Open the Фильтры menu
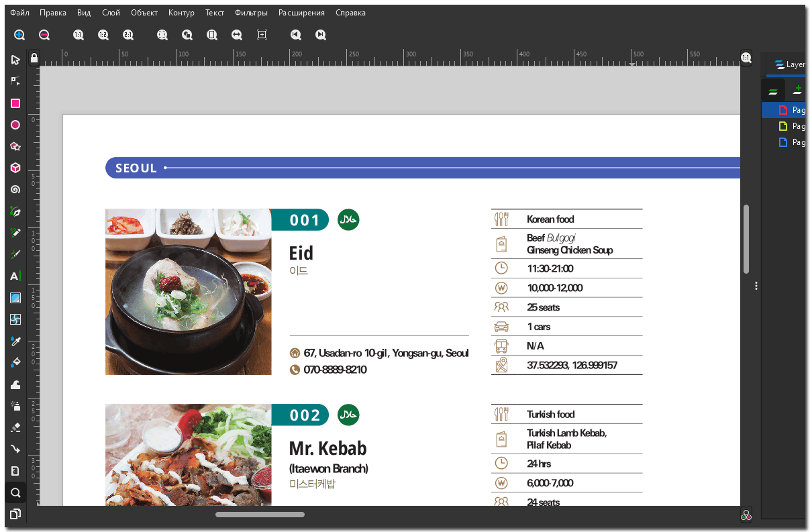Image resolution: width=810 pixels, height=532 pixels. click(251, 13)
